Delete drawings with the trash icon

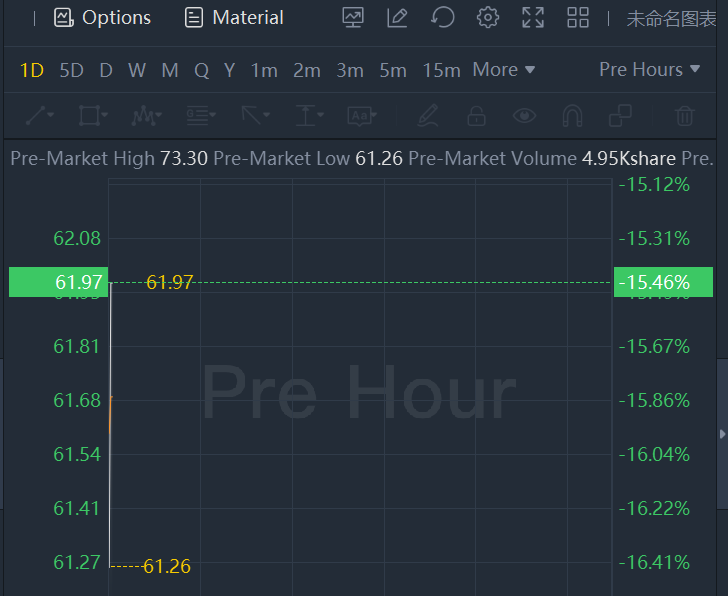[685, 116]
